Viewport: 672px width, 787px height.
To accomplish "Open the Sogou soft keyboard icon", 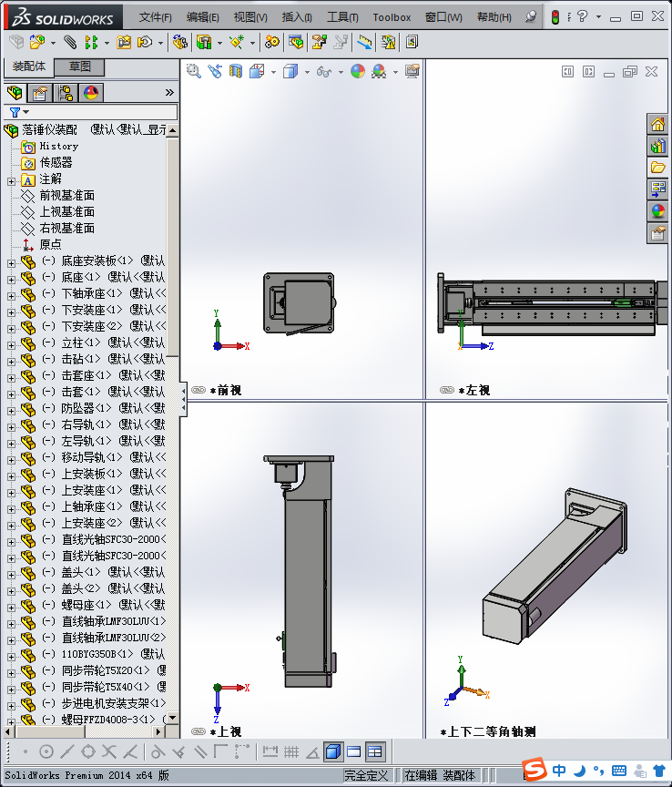I will click(x=619, y=770).
